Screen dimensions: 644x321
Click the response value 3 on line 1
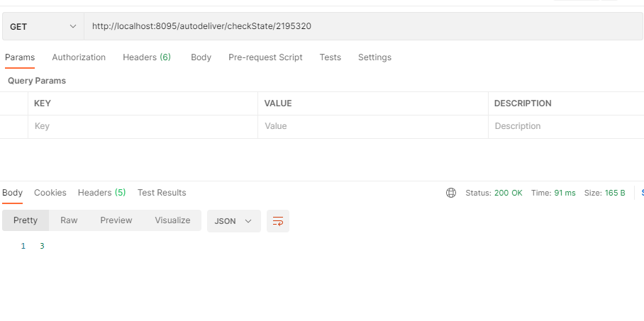(x=42, y=246)
